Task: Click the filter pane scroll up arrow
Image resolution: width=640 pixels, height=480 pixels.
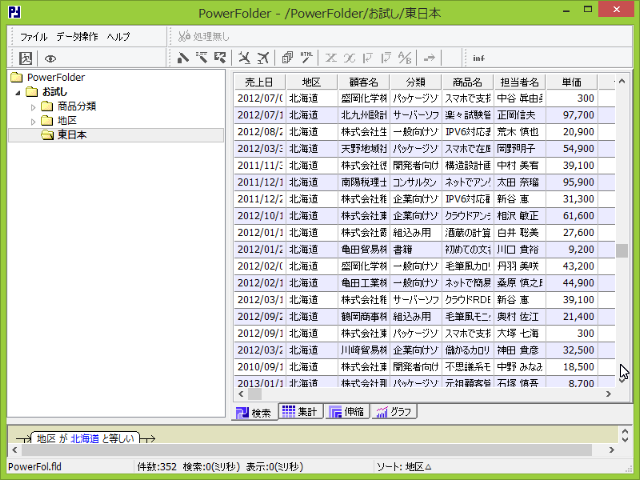Action: pos(625,431)
